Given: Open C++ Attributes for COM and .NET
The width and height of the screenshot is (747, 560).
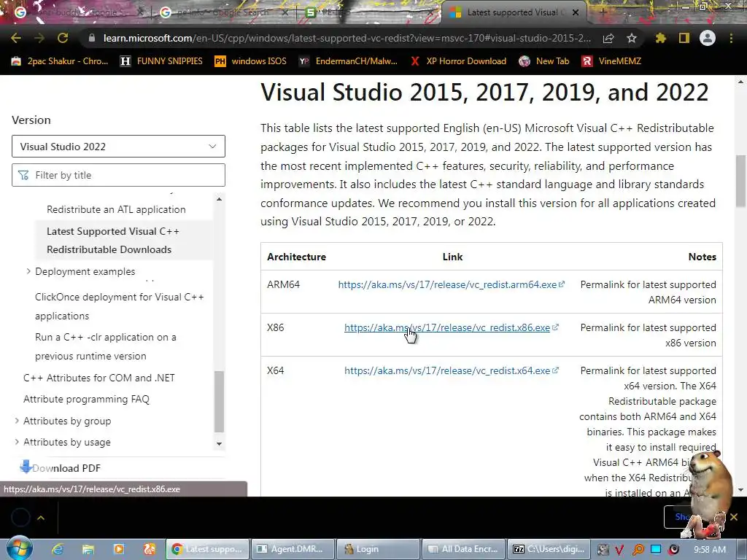Looking at the screenshot, I should (x=99, y=378).
